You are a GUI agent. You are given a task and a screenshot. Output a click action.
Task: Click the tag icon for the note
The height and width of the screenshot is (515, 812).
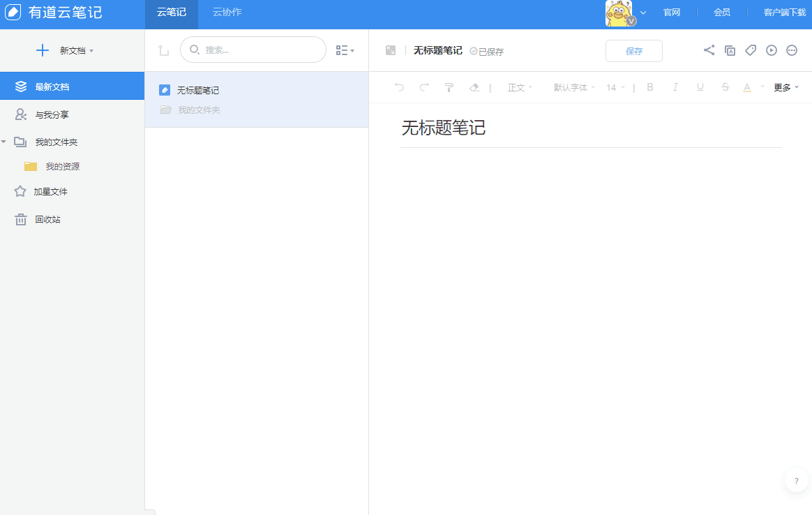(751, 50)
